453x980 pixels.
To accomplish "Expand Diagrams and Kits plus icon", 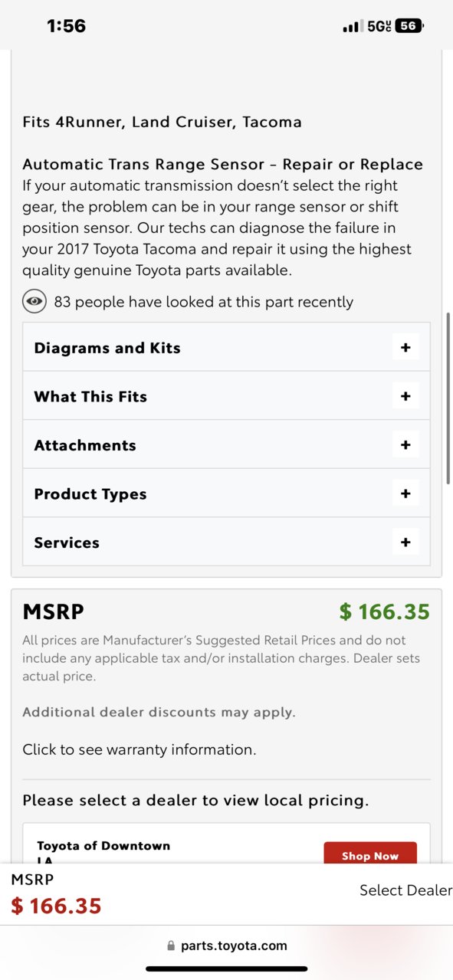I will [405, 348].
